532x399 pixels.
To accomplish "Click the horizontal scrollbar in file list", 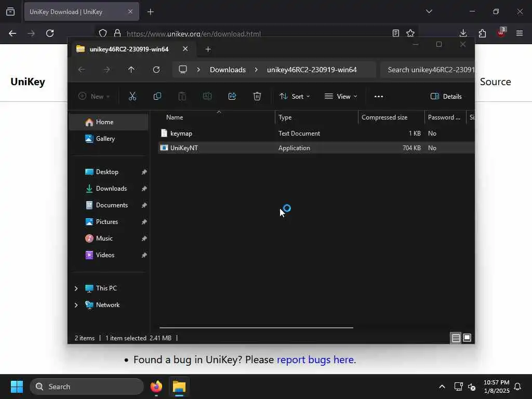I will (256, 328).
